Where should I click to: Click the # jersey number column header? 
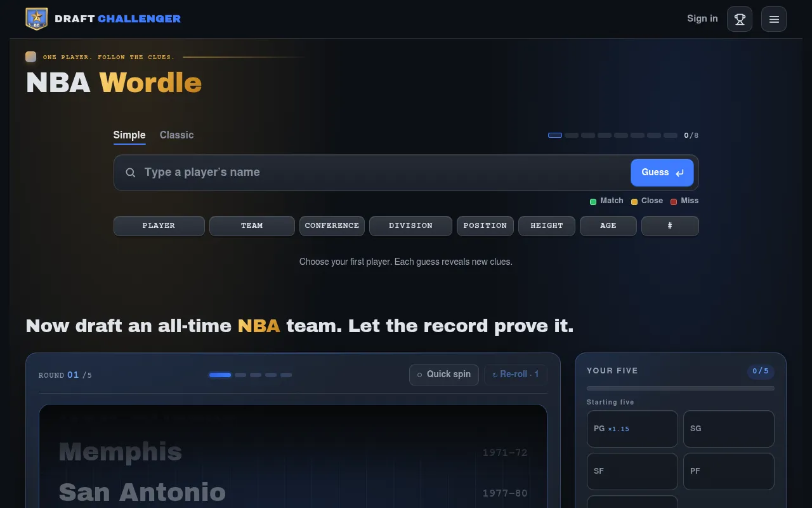point(670,226)
